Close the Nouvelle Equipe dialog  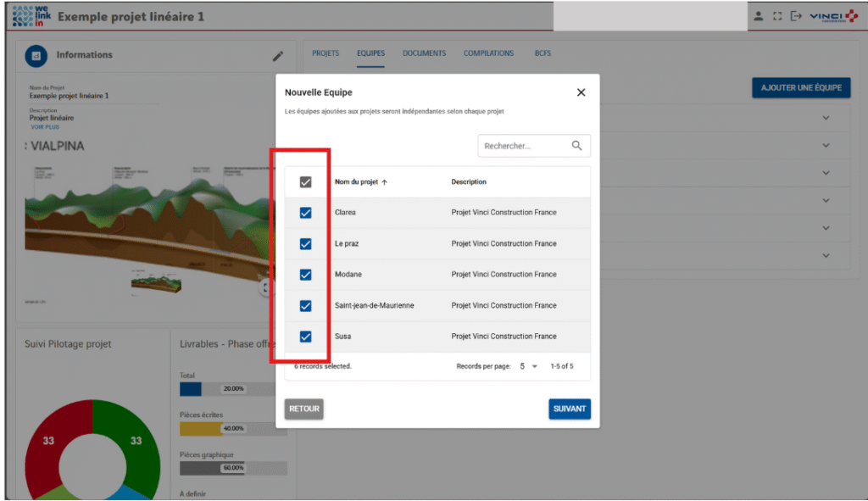(x=581, y=92)
